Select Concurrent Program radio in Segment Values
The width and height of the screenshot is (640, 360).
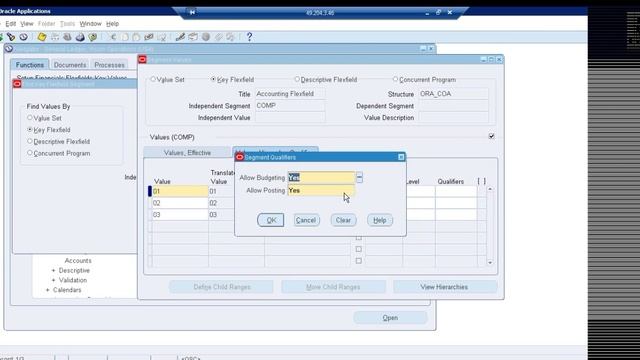tap(395, 79)
